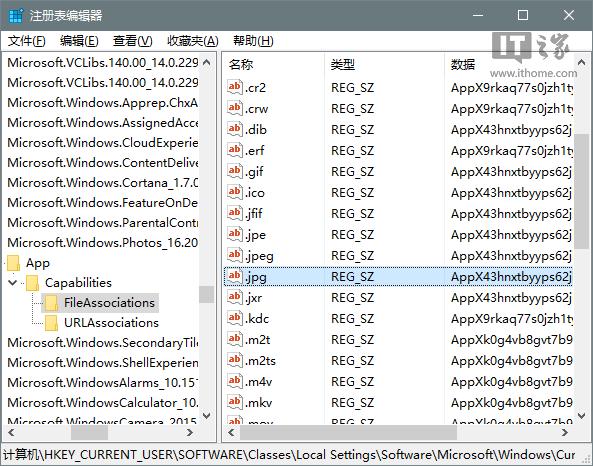
Task: Select the Microsoft.WindowsAlarms_10.15 key
Action: click(x=102, y=383)
